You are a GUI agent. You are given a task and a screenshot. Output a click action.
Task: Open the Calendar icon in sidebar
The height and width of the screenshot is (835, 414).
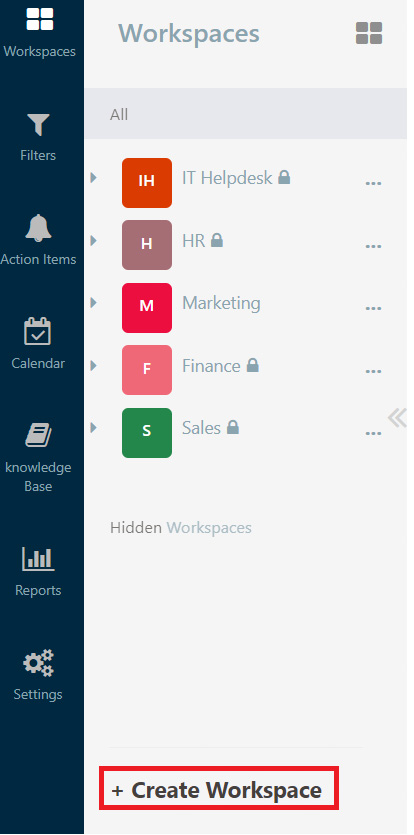click(x=38, y=332)
